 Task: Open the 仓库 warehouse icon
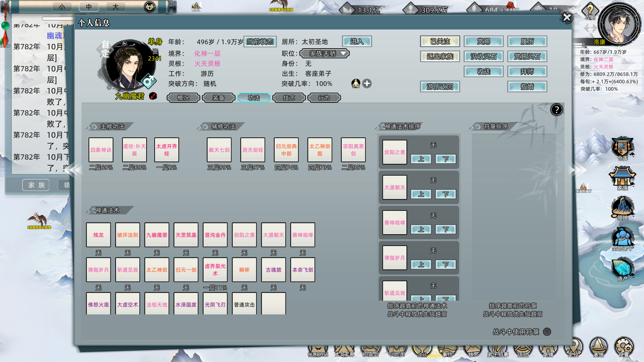click(622, 148)
